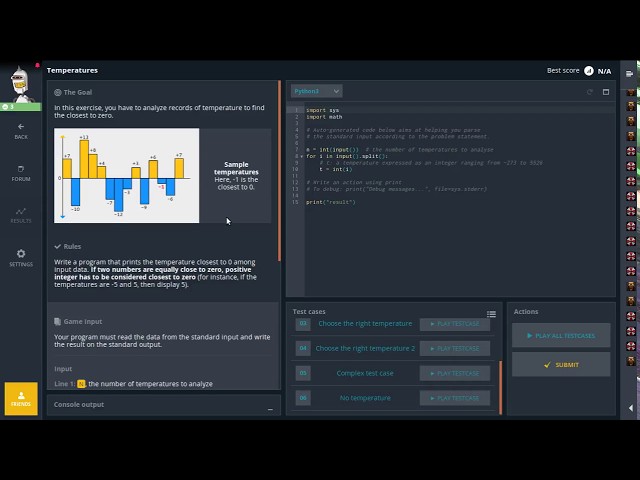
Task: Click the N/A best score value
Action: click(604, 71)
